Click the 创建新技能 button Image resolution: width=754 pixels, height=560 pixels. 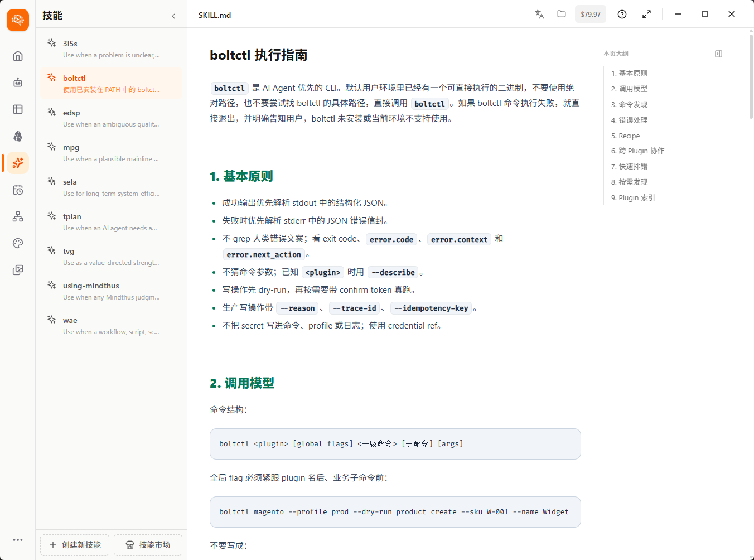75,545
